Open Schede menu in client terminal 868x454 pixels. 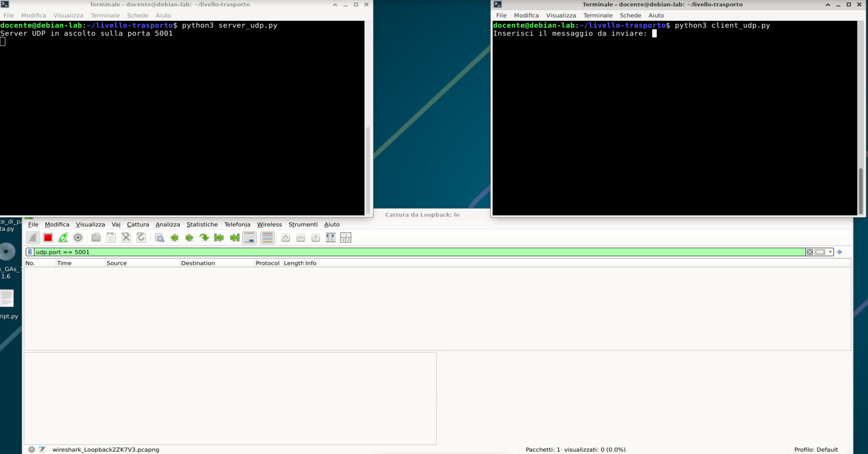tap(630, 16)
